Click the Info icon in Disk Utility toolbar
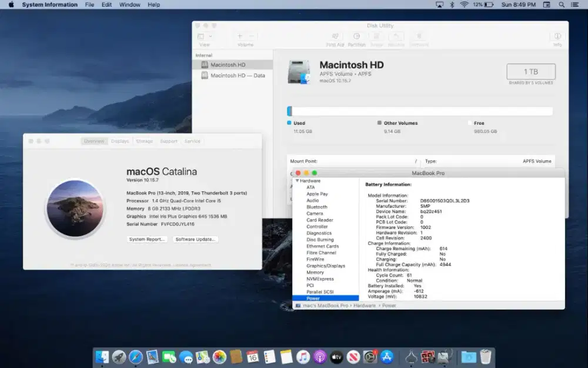 point(556,35)
